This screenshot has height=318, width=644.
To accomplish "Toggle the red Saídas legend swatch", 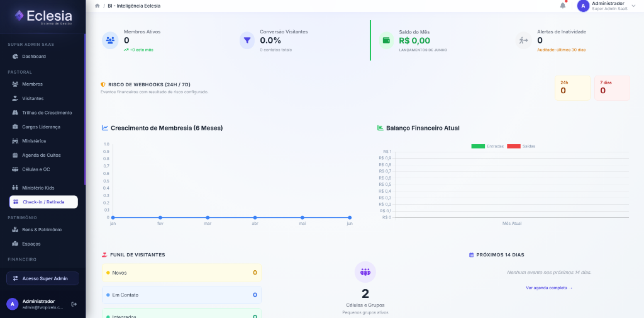I will [x=513, y=147].
